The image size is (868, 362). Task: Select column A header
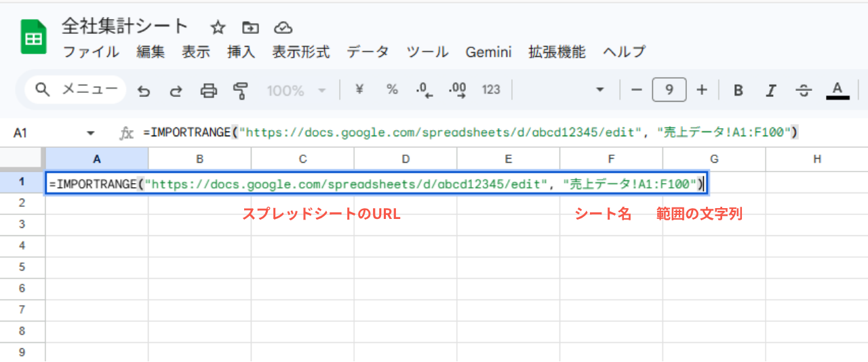tap(97, 159)
